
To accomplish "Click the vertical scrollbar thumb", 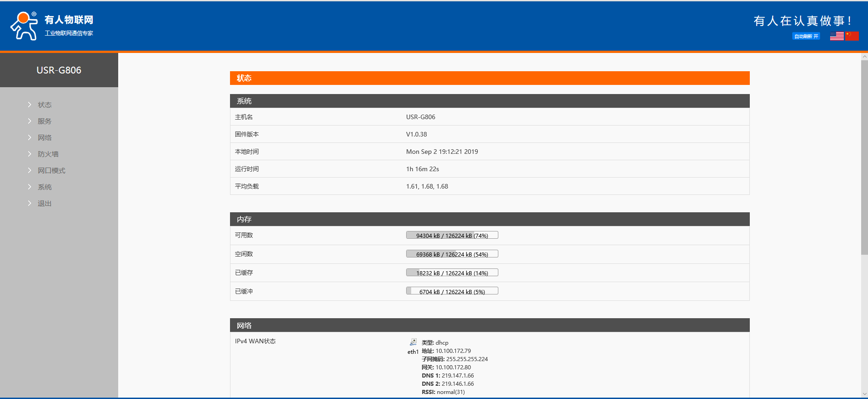I will coord(864,155).
